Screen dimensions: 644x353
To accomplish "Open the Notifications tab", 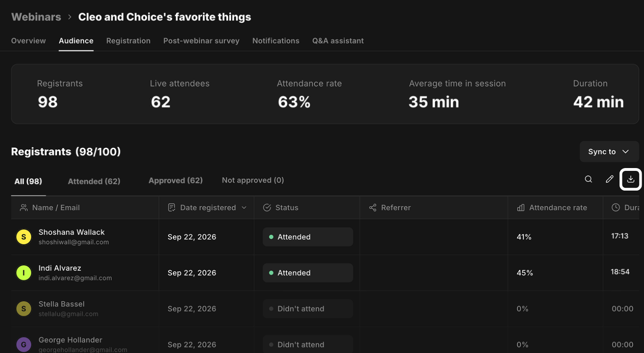I will (x=276, y=41).
